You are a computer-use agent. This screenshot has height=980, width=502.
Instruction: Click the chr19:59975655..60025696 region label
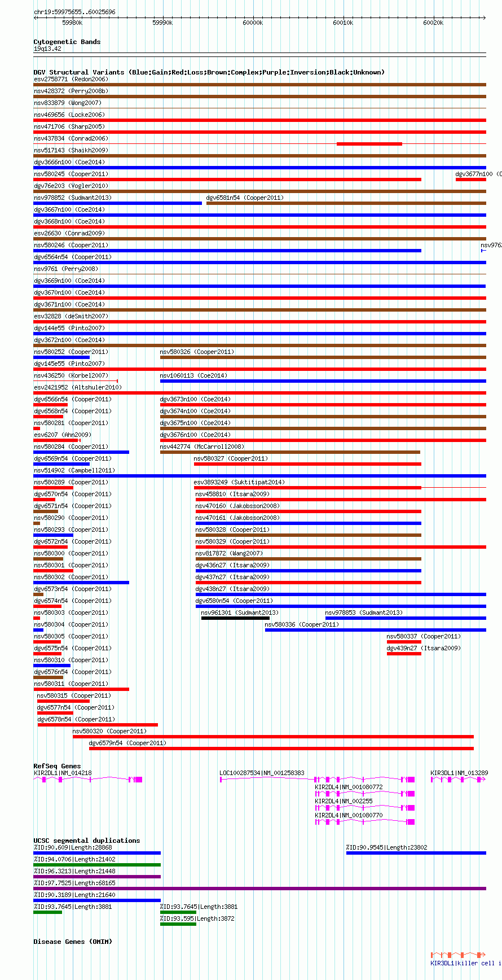(74, 12)
